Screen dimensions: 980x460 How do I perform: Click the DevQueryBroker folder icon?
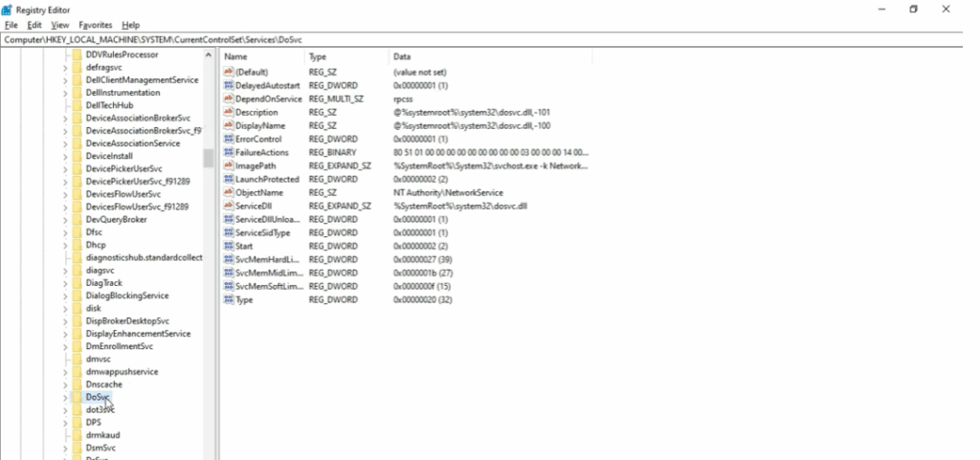pos(77,219)
